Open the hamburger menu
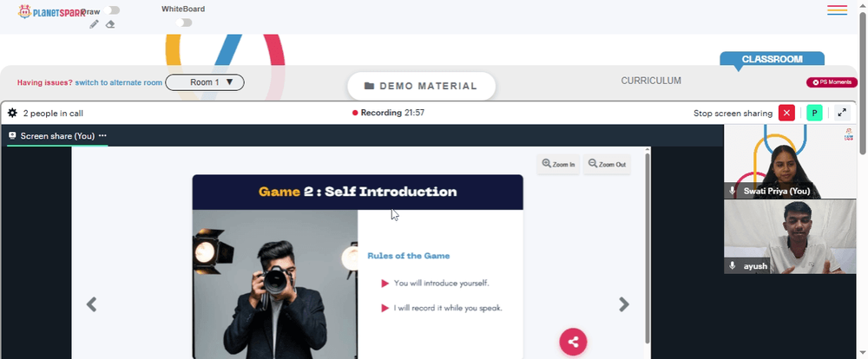The width and height of the screenshot is (868, 359). point(837,10)
